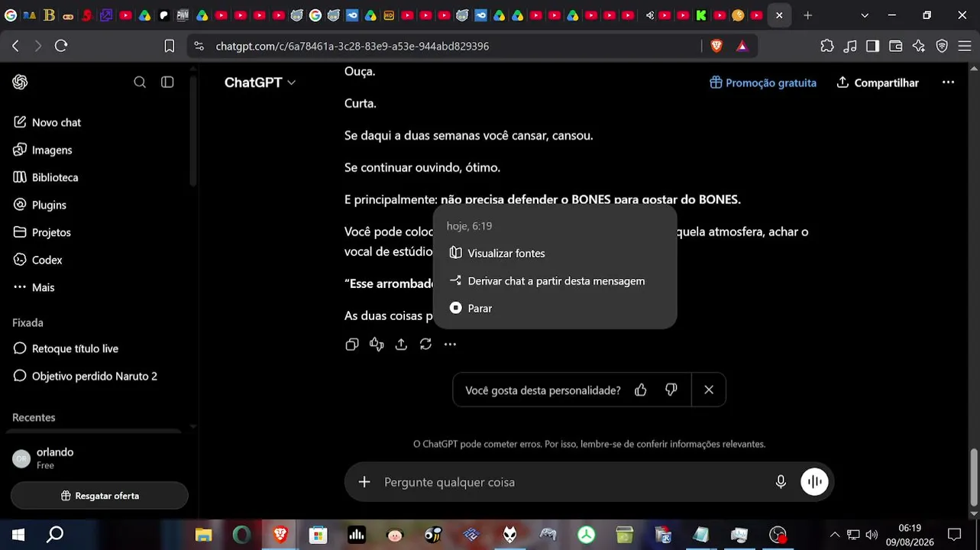
Task: Collapse the Recentes section header
Action: pos(34,417)
